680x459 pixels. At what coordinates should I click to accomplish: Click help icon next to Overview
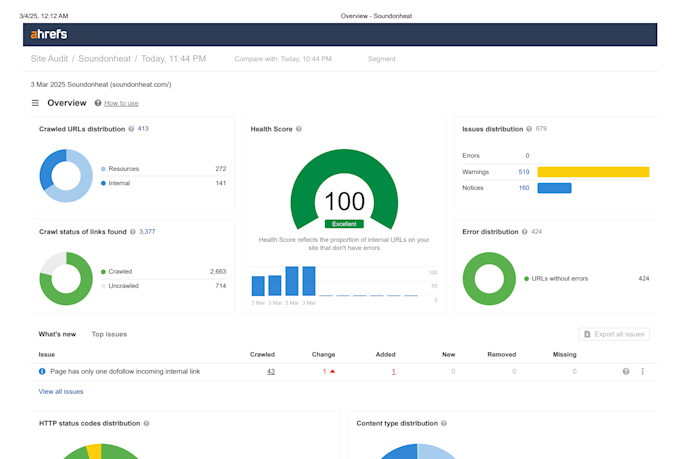[98, 103]
